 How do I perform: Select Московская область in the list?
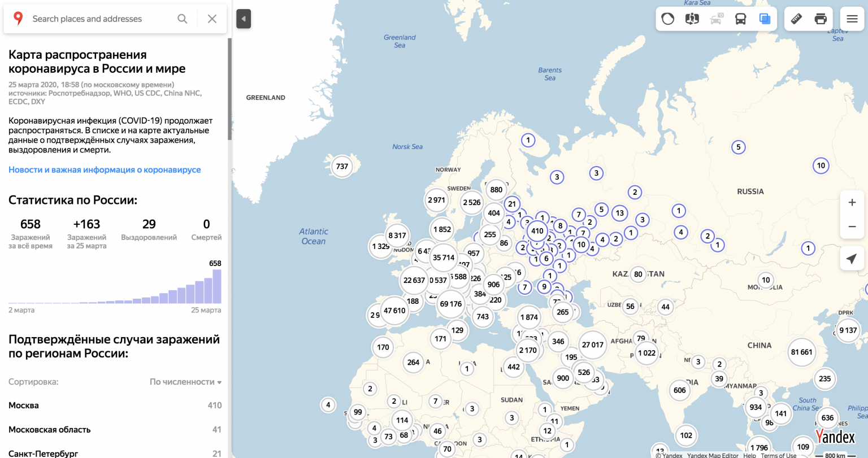pos(50,430)
